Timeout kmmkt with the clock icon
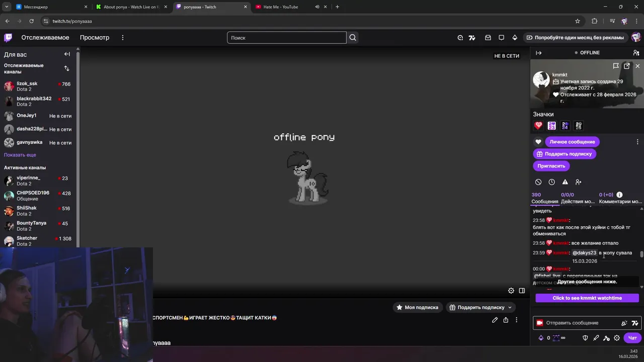The width and height of the screenshot is (644, 362). [x=552, y=182]
